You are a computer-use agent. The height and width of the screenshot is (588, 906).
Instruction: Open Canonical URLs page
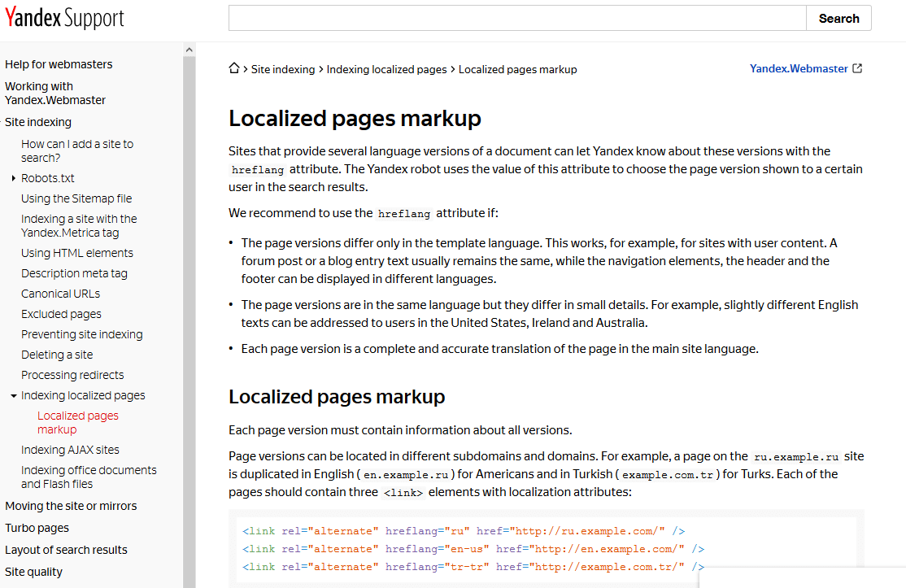[60, 294]
